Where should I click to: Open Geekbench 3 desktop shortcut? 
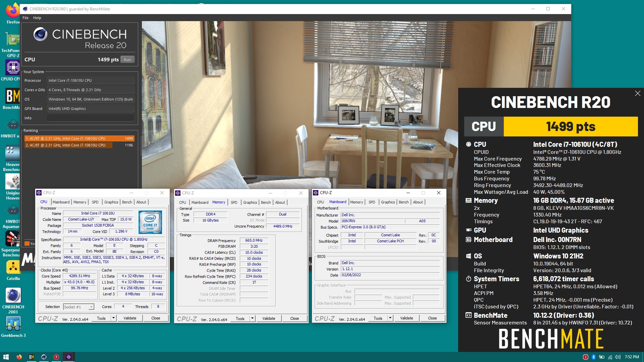pyautogui.click(x=13, y=327)
